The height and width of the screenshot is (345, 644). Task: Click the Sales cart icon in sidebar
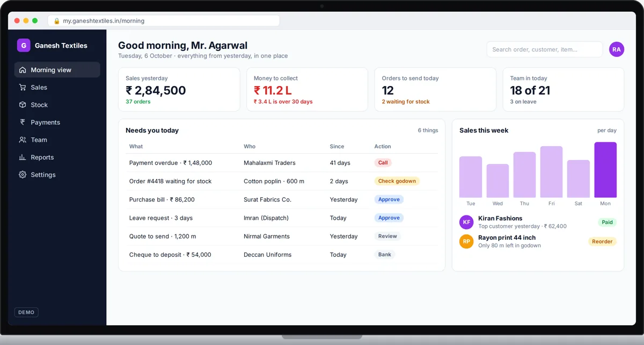[23, 87]
